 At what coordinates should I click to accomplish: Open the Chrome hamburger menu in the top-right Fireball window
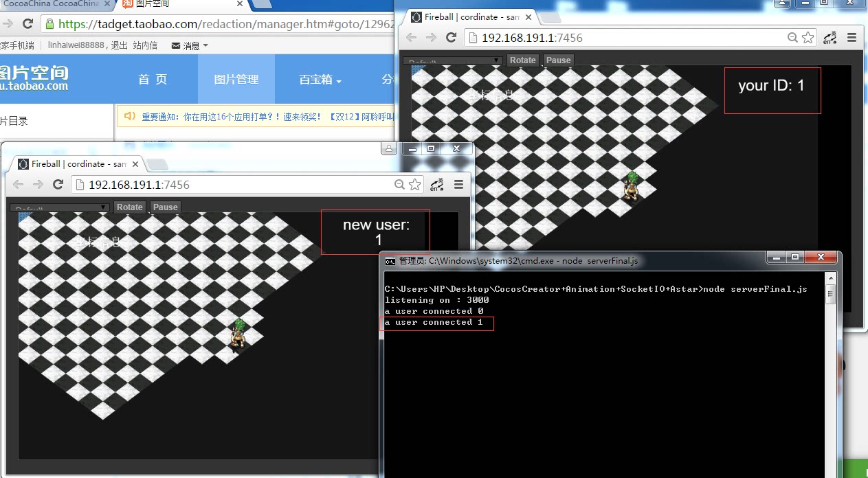[852, 38]
